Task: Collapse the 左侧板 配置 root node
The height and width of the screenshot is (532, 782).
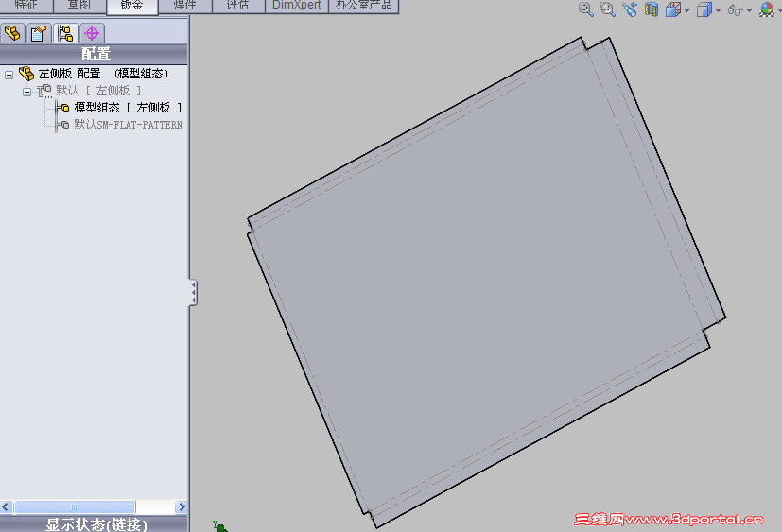Action: click(9, 75)
